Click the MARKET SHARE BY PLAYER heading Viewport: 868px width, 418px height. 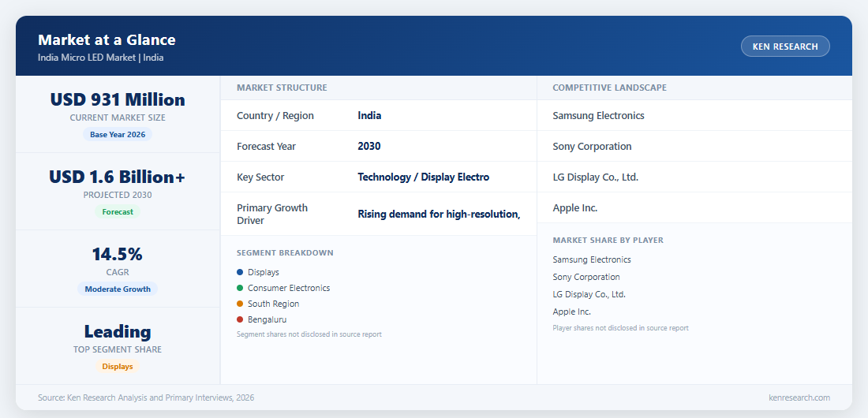[x=608, y=241]
